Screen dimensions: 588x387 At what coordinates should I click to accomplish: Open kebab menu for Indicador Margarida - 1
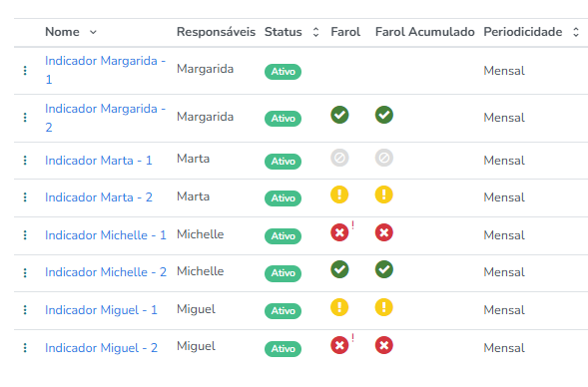(x=25, y=71)
